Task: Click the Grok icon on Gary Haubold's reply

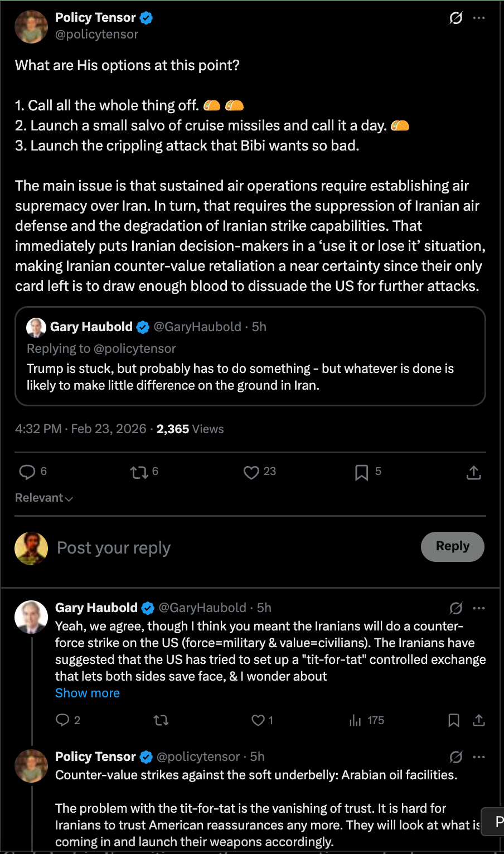Action: click(x=455, y=608)
